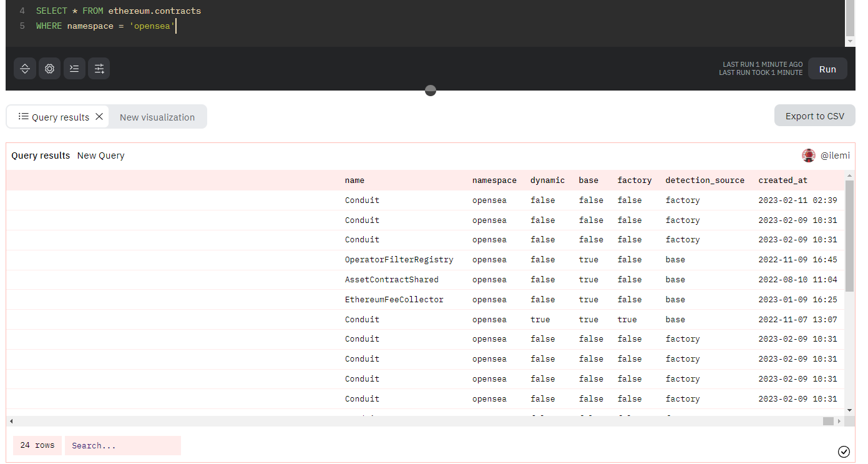This screenshot has width=868, height=464.
Task: Click the ilemi avatar icon
Action: (809, 155)
